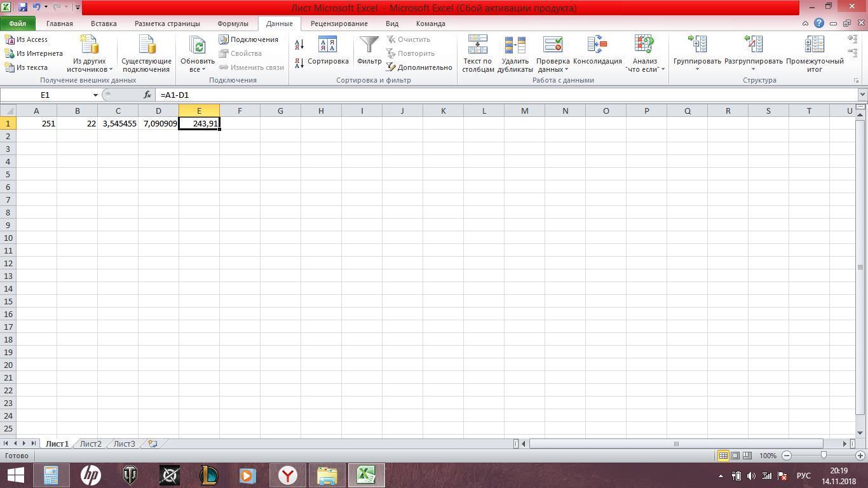Screen dimensions: 868x488
Task: Switch to the Главная tab
Action: 60,24
